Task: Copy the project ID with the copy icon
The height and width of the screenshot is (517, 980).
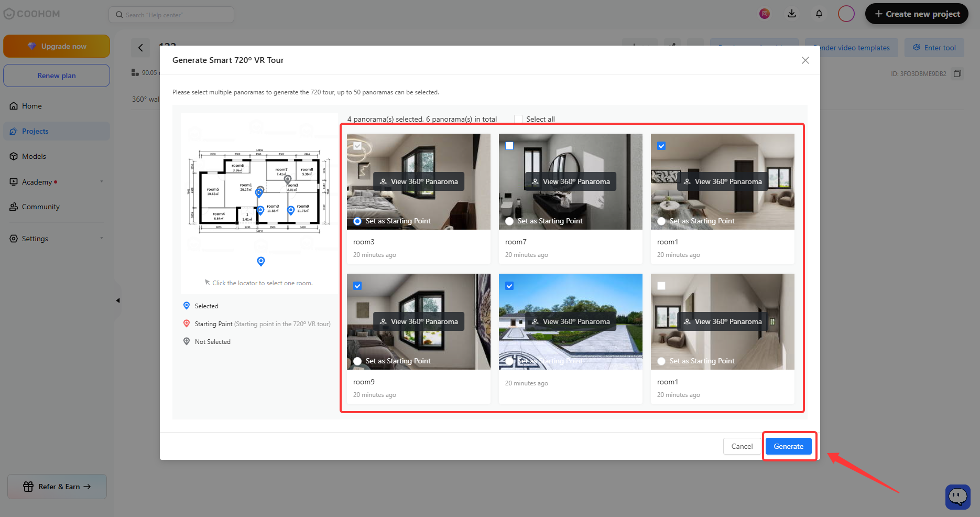Action: point(957,73)
